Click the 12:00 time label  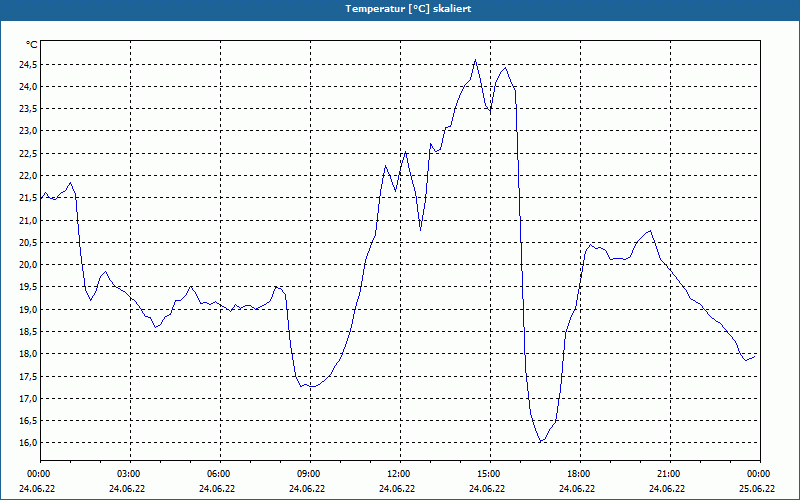tap(400, 474)
